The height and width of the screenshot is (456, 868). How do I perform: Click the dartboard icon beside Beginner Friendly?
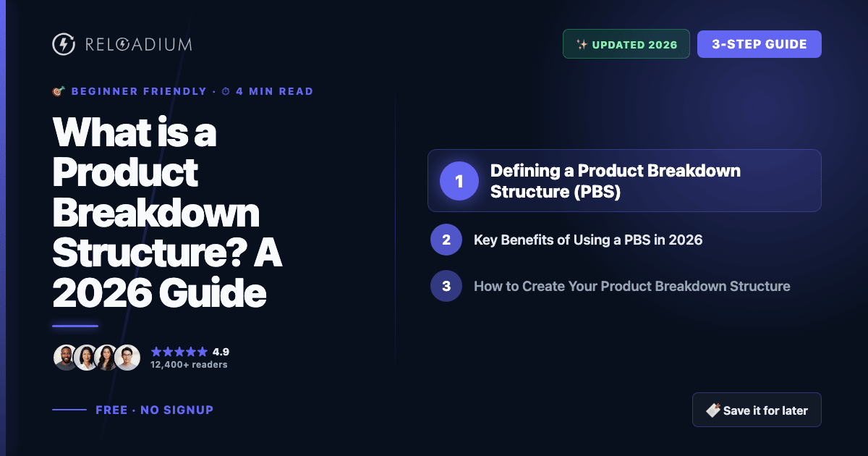click(59, 91)
